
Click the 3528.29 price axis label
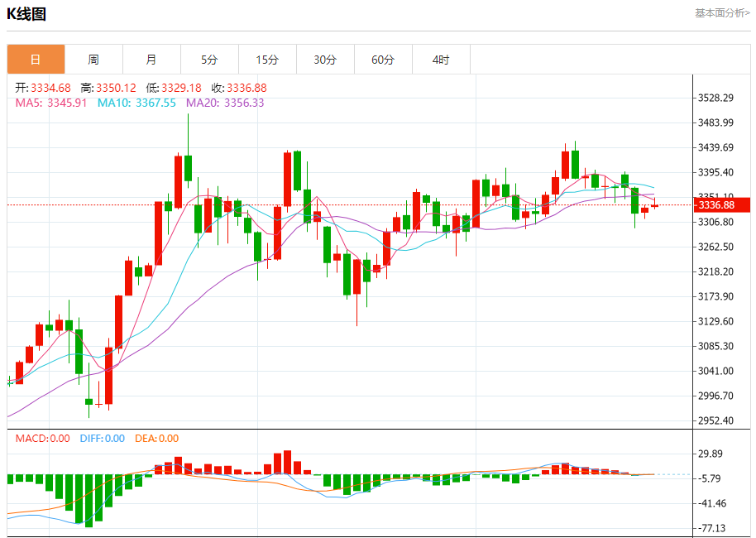[715, 98]
